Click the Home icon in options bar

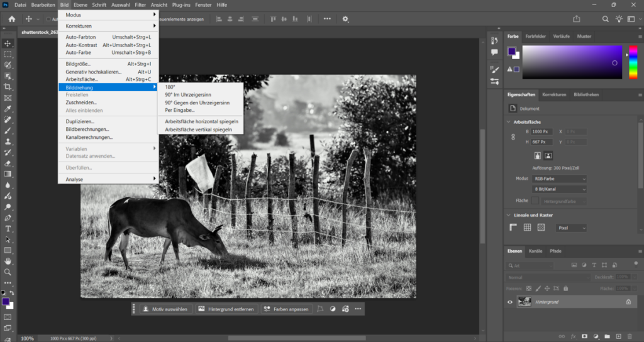click(x=12, y=19)
